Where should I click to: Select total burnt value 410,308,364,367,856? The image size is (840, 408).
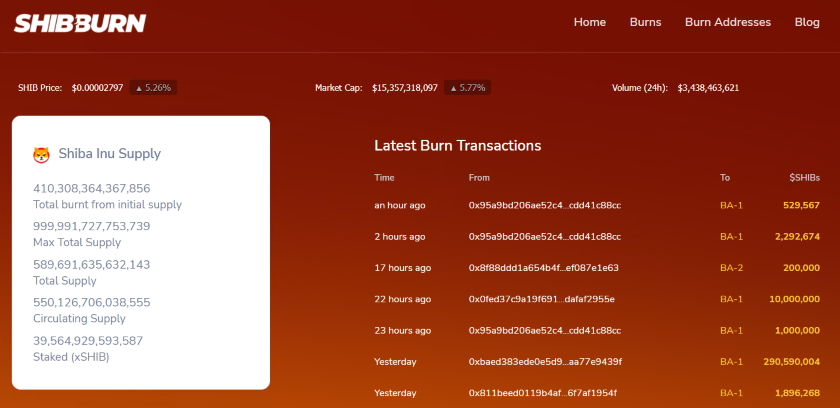92,188
